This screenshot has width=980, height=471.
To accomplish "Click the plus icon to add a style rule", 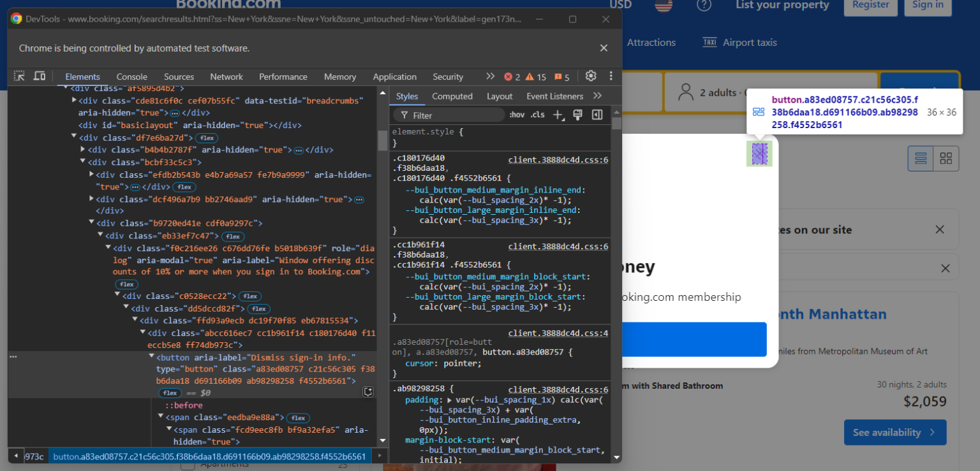I will (558, 115).
